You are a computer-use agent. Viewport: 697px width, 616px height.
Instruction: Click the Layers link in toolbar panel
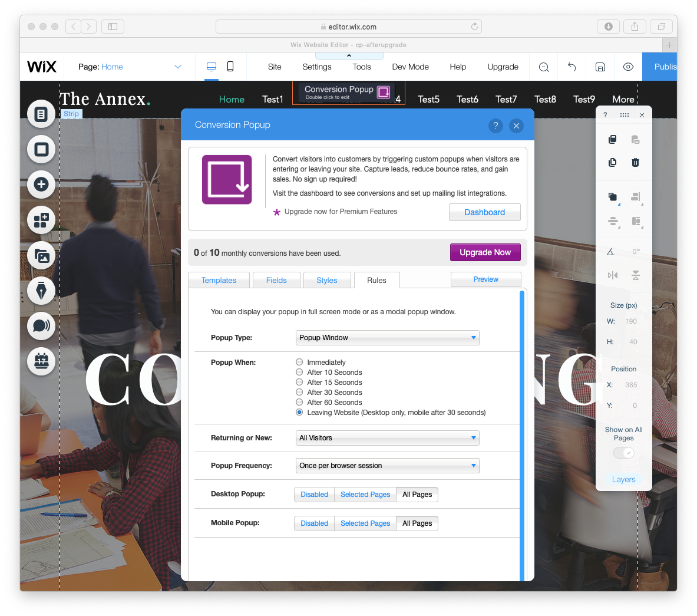624,479
